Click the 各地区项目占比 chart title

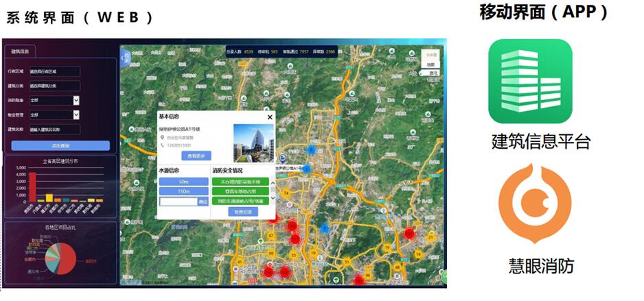pos(60,227)
